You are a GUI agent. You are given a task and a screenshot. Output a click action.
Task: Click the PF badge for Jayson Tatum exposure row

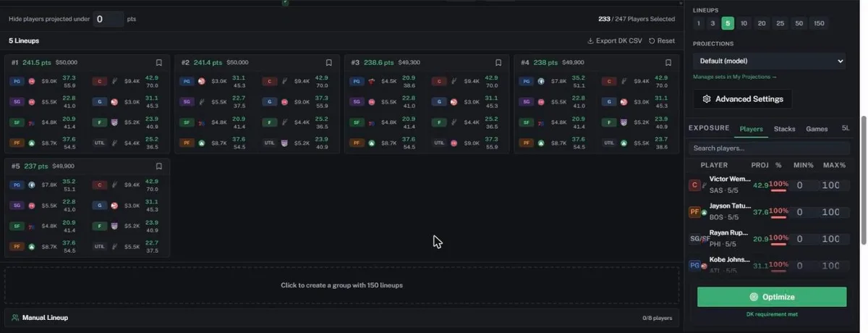pos(694,212)
